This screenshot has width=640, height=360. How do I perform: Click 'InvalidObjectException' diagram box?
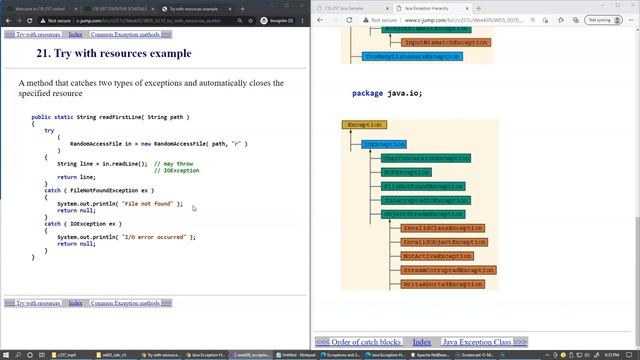point(444,242)
